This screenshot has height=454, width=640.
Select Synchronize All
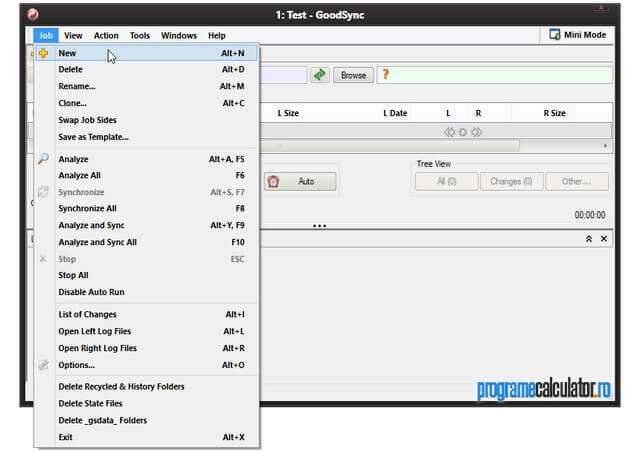pos(146,208)
